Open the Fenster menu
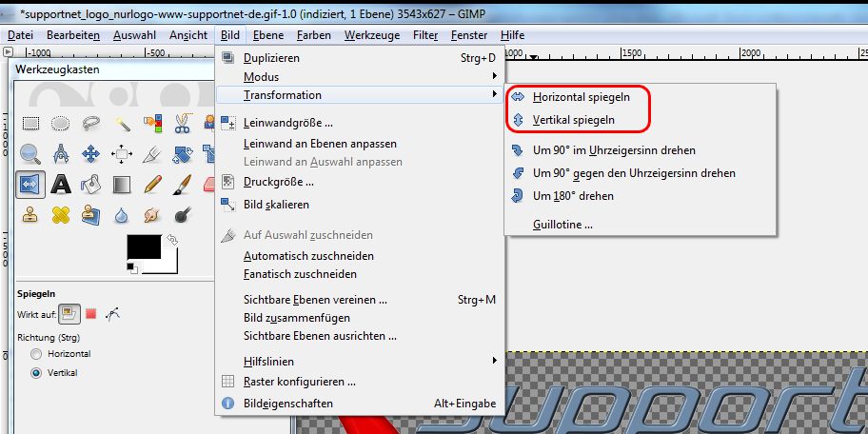The image size is (868, 434). [469, 35]
